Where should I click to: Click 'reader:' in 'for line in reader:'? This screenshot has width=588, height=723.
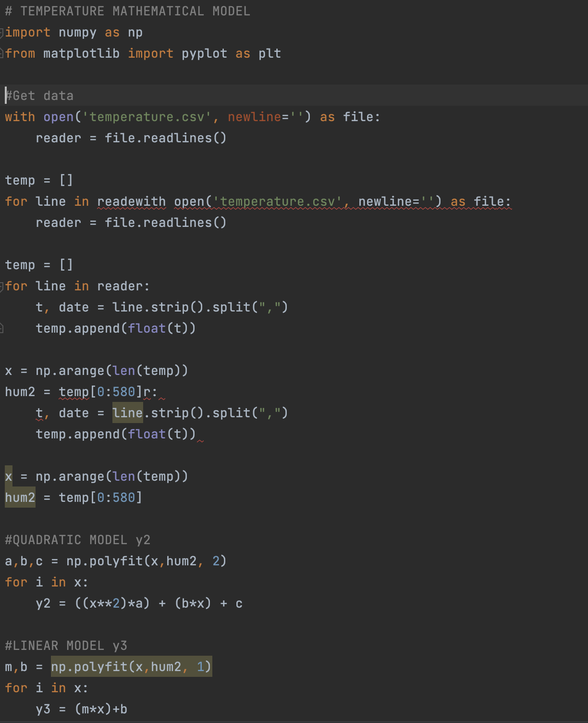click(123, 286)
